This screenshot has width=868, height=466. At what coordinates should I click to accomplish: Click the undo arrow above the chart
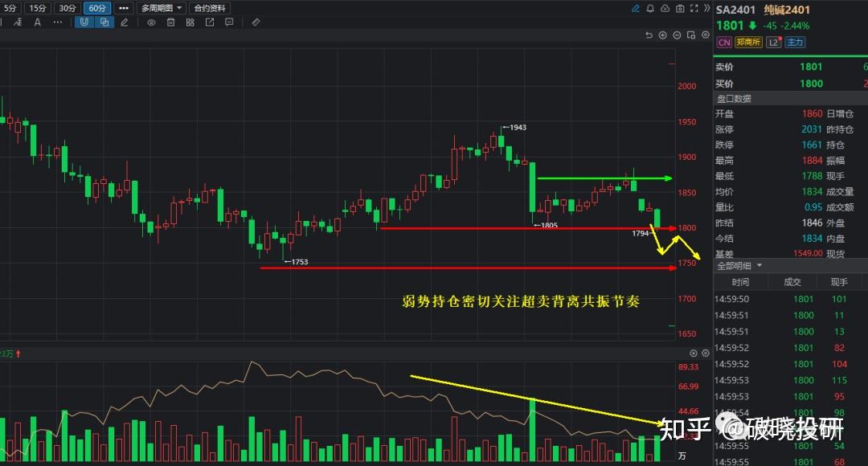click(648, 35)
